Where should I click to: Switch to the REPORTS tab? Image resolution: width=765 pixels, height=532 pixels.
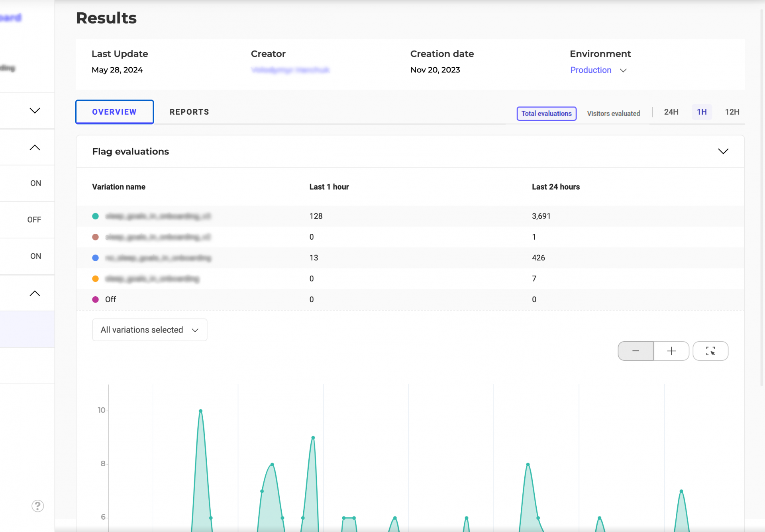click(189, 112)
